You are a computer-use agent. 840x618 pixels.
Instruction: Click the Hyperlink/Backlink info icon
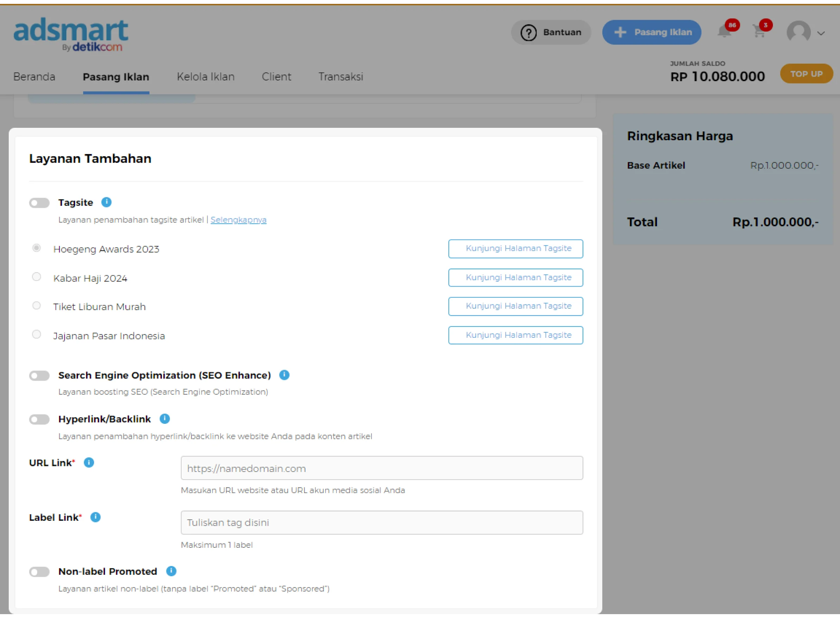165,419
